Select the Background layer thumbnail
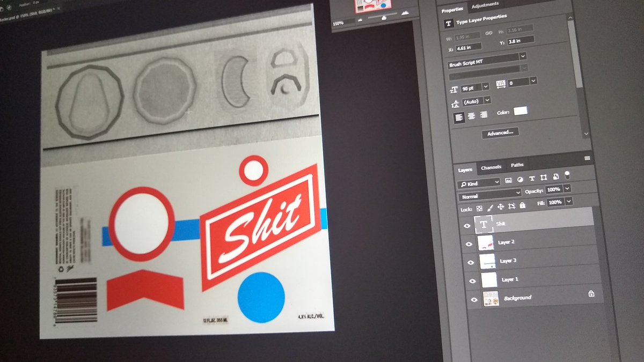 491,298
